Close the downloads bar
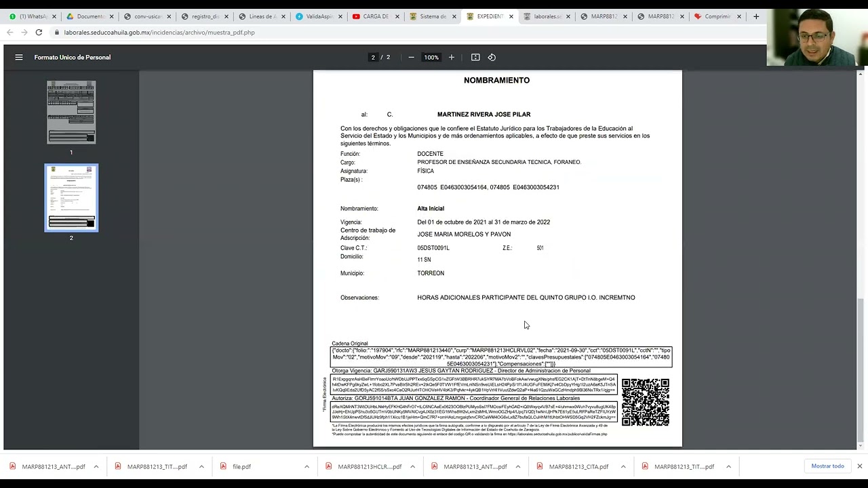 pos(859,466)
